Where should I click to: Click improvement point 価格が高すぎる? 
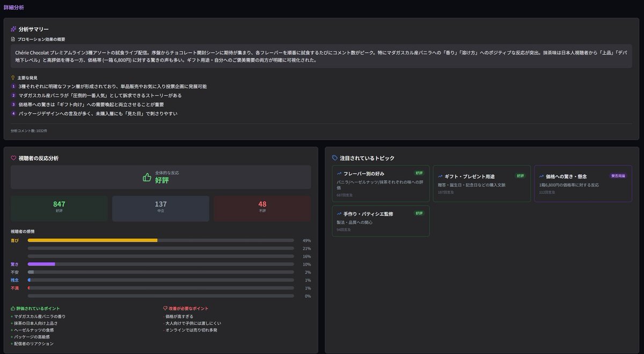[x=179, y=316]
